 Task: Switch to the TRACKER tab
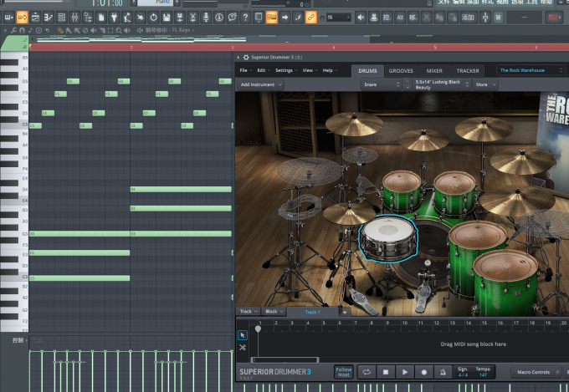pyautogui.click(x=468, y=71)
